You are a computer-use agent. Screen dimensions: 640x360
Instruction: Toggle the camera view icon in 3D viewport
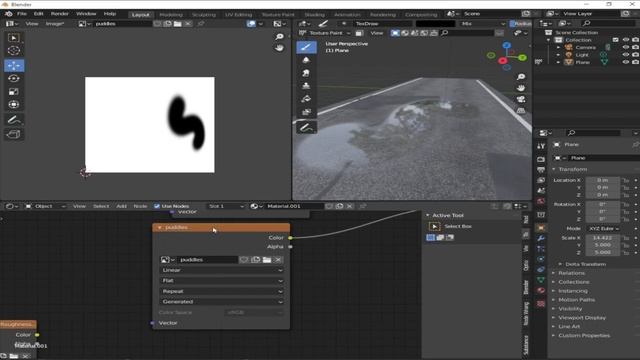[521, 99]
